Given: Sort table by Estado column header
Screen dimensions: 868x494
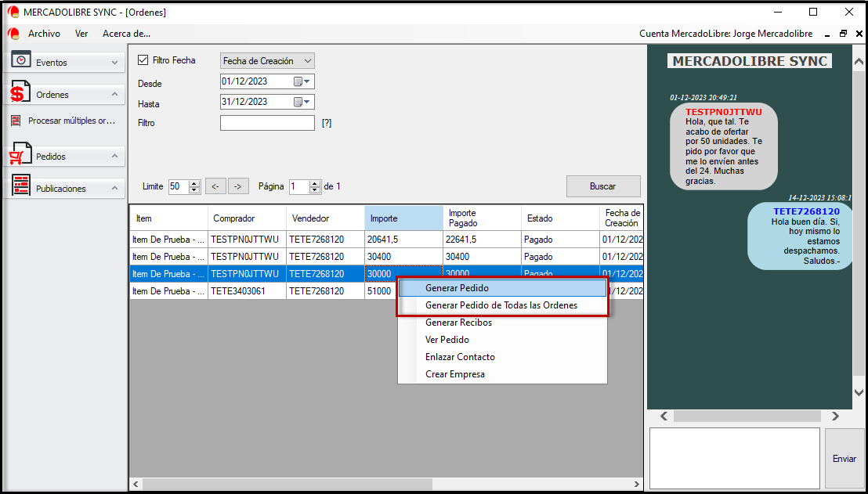Looking at the screenshot, I should pyautogui.click(x=559, y=218).
